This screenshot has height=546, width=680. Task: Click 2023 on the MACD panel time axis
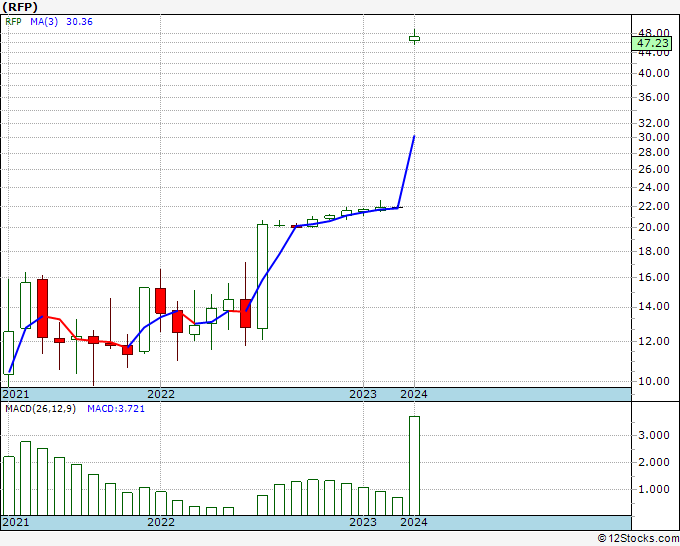pyautogui.click(x=363, y=522)
